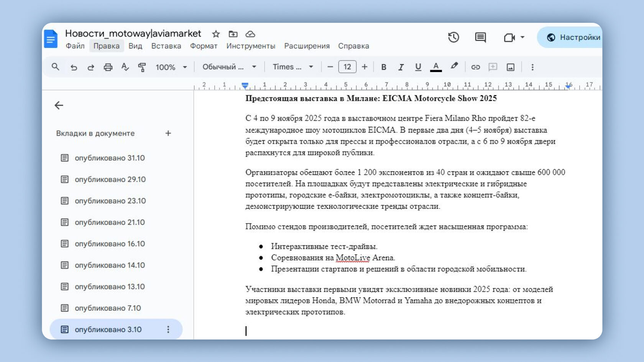Open version history clock icon

(453, 37)
